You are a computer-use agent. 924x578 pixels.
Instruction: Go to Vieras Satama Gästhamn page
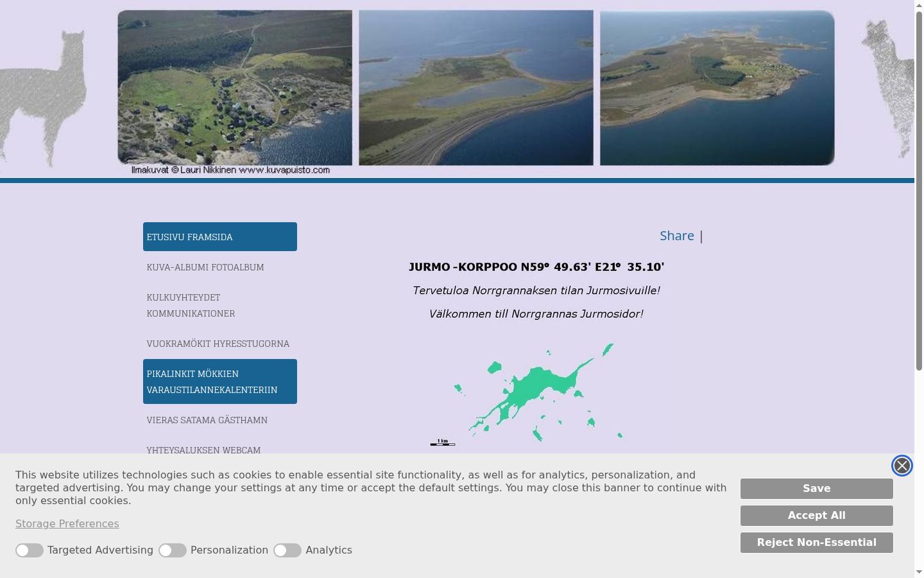(x=220, y=420)
